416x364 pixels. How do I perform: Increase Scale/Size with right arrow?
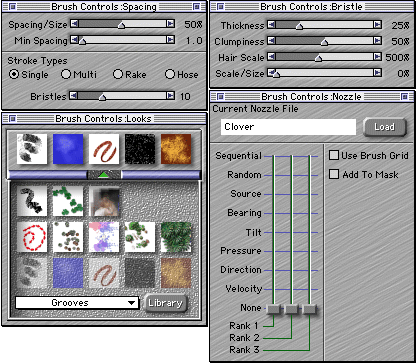[x=377, y=72]
